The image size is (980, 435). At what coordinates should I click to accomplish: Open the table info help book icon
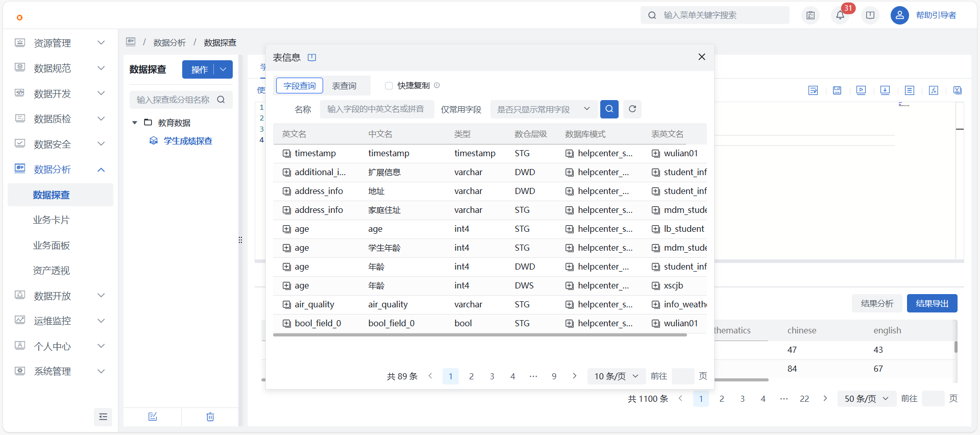click(x=312, y=58)
